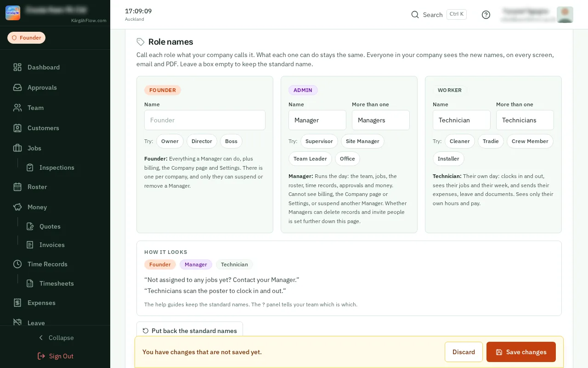
Task: Edit the Admin name field 'Manager'
Action: tap(317, 120)
